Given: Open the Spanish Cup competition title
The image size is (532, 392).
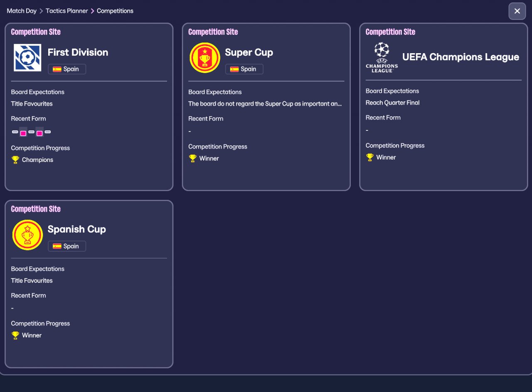Looking at the screenshot, I should point(77,229).
